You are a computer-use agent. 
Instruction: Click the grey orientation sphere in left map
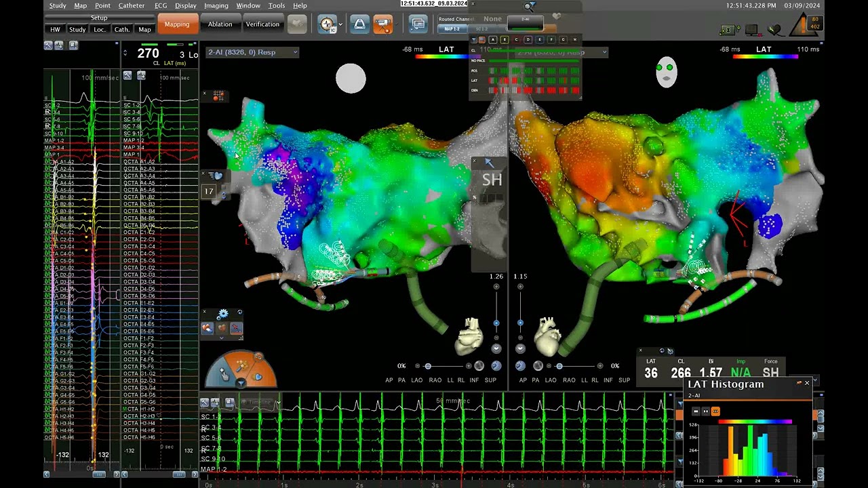tap(351, 79)
